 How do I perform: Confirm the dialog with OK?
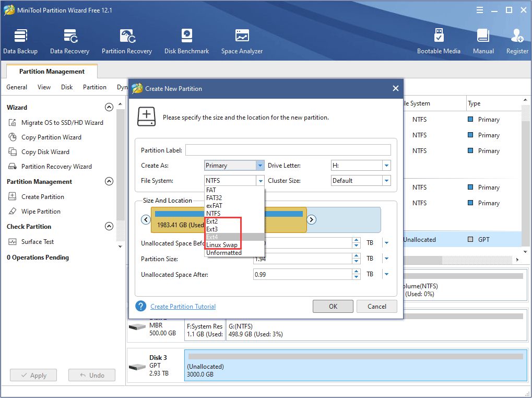point(333,307)
